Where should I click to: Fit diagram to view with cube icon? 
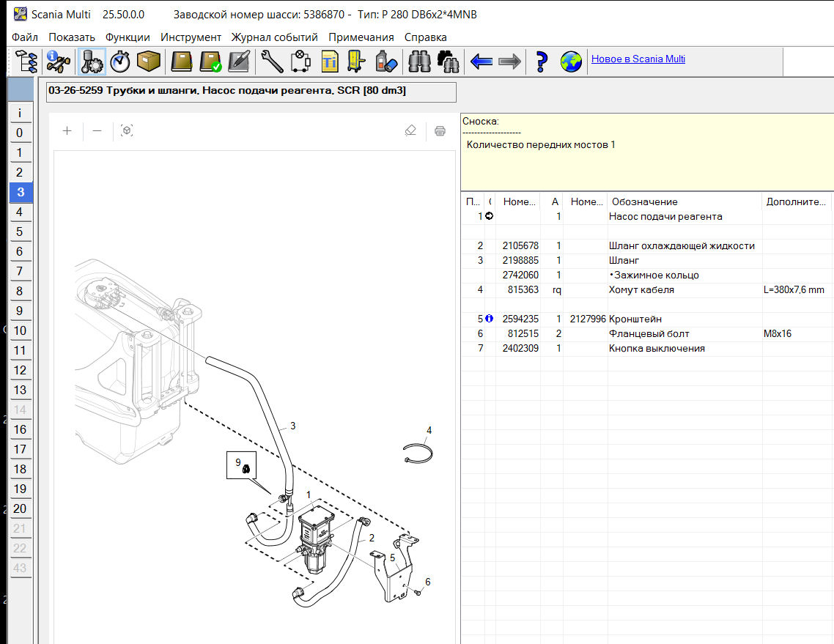tap(127, 131)
